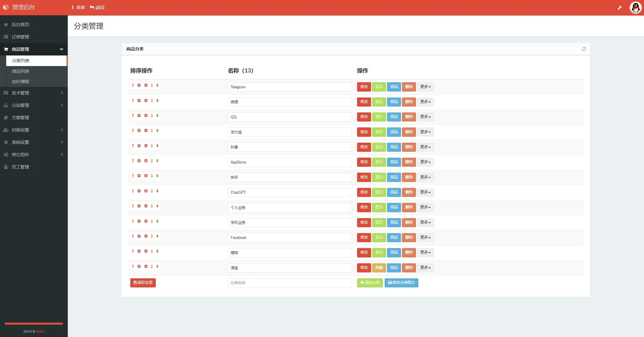Viewport: 644px width, 337px height.
Task: Toggle the 显示 button for Telegram
Action: [x=379, y=87]
